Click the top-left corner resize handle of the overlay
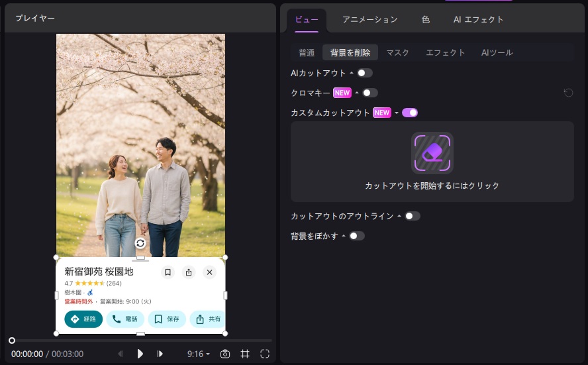The width and height of the screenshot is (588, 365). [56, 257]
